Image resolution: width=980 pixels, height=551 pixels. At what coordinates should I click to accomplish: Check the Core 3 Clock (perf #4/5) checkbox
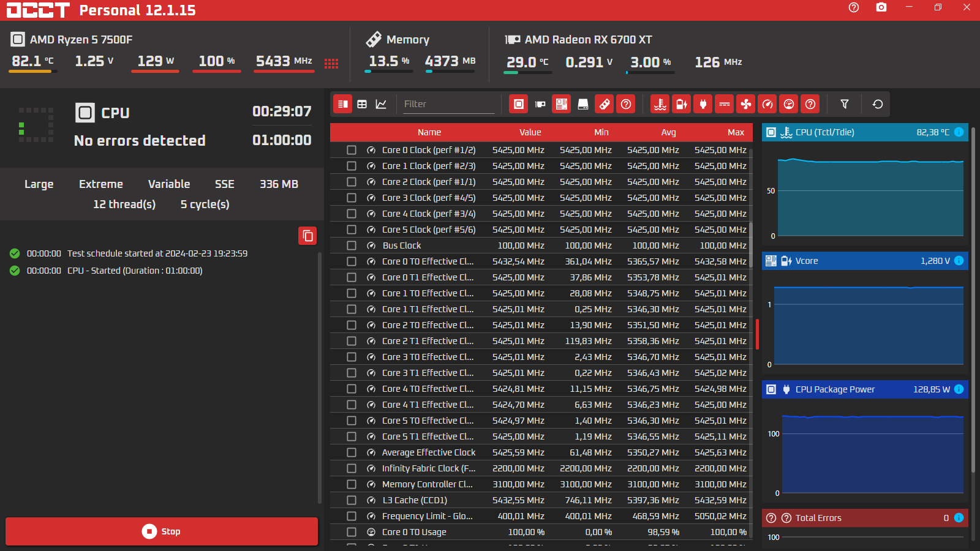[x=352, y=198]
